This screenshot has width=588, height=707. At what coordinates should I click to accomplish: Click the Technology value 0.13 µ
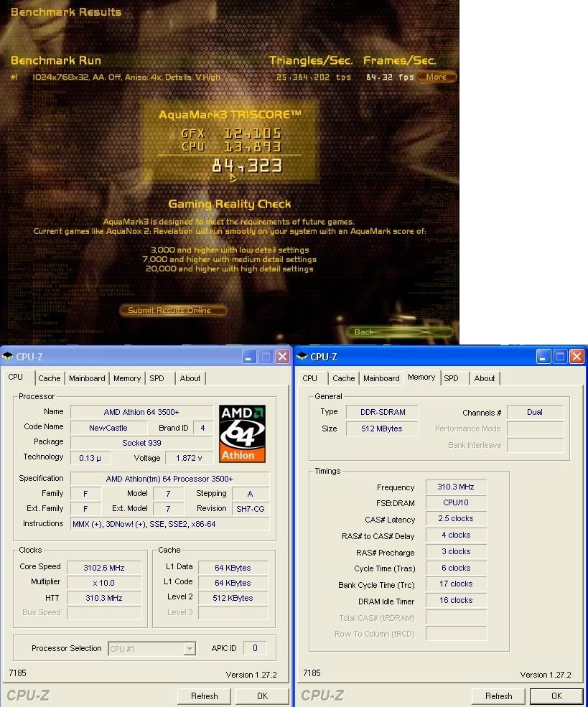coord(90,458)
